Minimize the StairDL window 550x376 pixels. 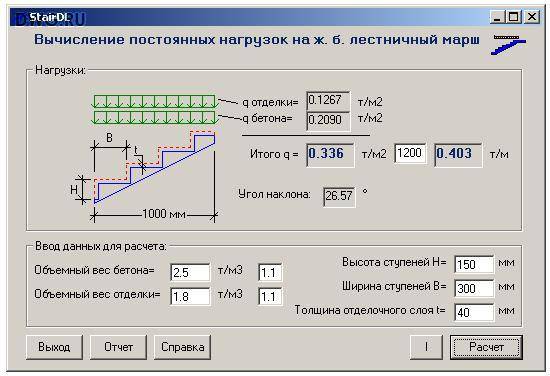pos(497,16)
